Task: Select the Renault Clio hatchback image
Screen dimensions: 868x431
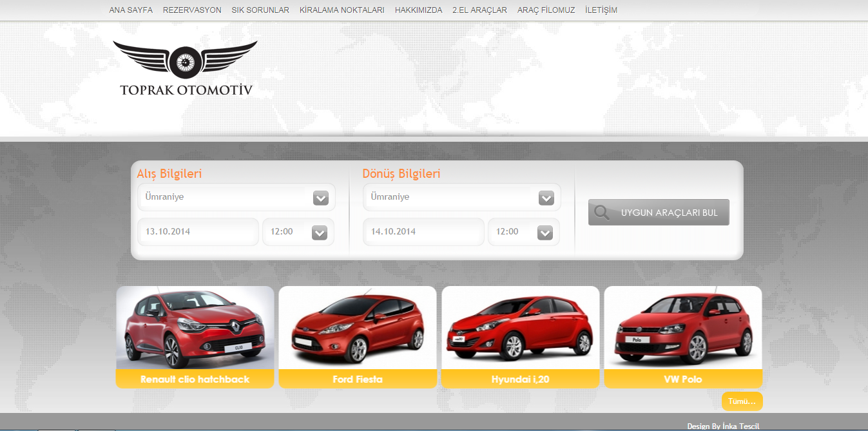Action: (195, 329)
